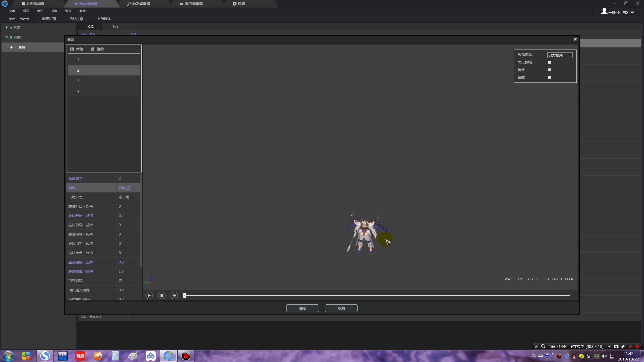
Task: Edit 施法开始 - 终点 value 0.2
Action: coord(128,216)
